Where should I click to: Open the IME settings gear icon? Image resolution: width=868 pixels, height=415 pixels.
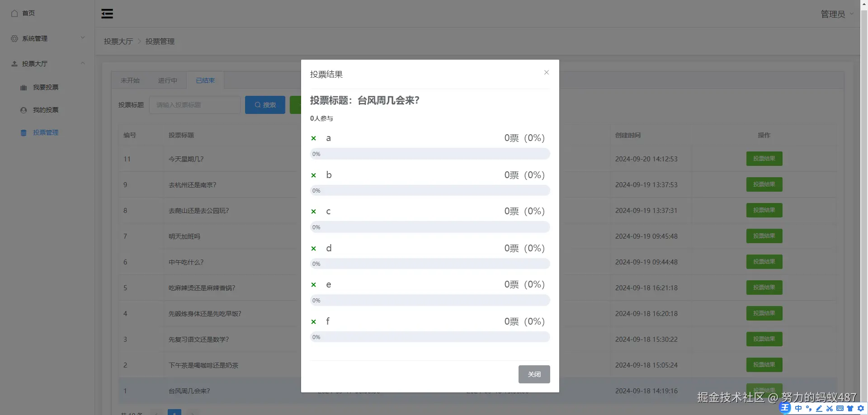pos(861,408)
